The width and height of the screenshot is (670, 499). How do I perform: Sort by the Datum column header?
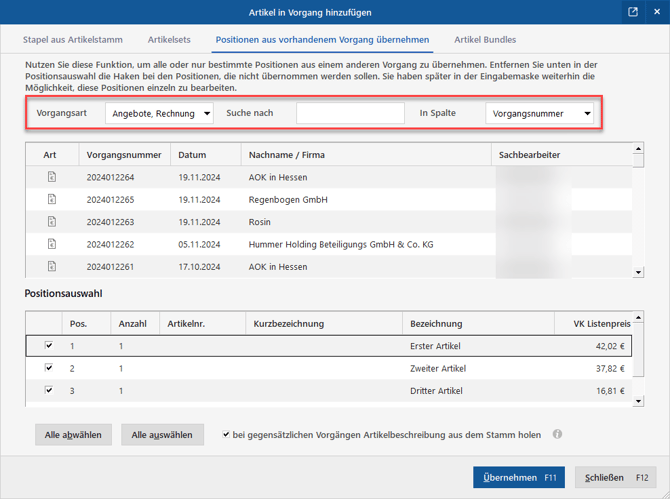click(x=206, y=155)
